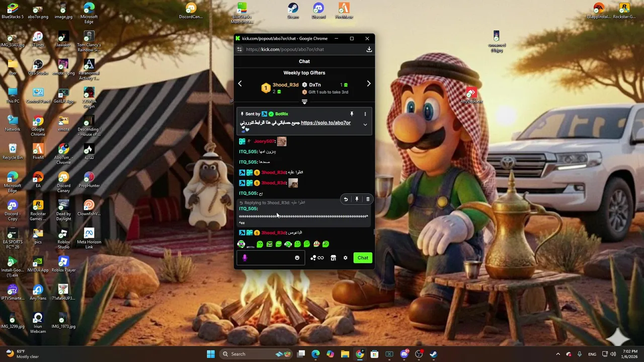
Task: Open channel points infinity icon
Action: pyautogui.click(x=317, y=258)
